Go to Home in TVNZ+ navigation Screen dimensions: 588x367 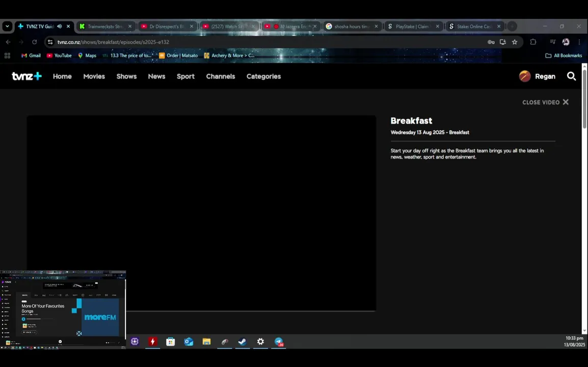62,76
